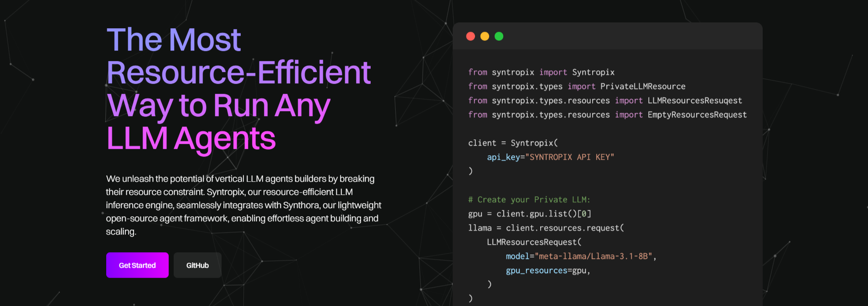Click the code line importing LLMResourcesResuqest
Screen dimensions: 868x306
pos(605,101)
